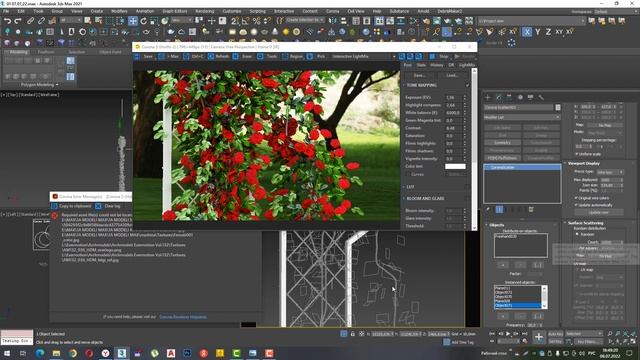The width and height of the screenshot is (640, 360).
Task: Open File Explorer from the taskbar
Action: pos(56,353)
